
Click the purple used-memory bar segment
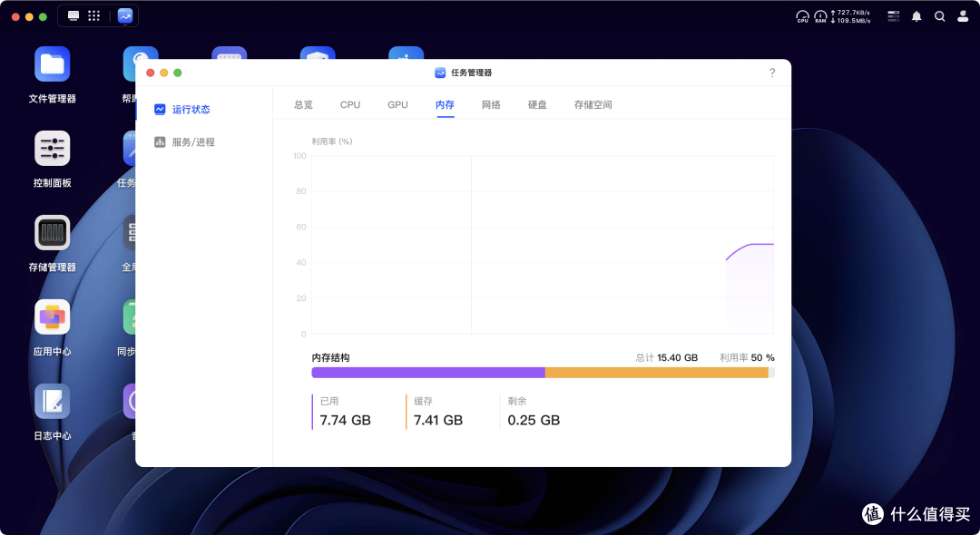coord(428,373)
